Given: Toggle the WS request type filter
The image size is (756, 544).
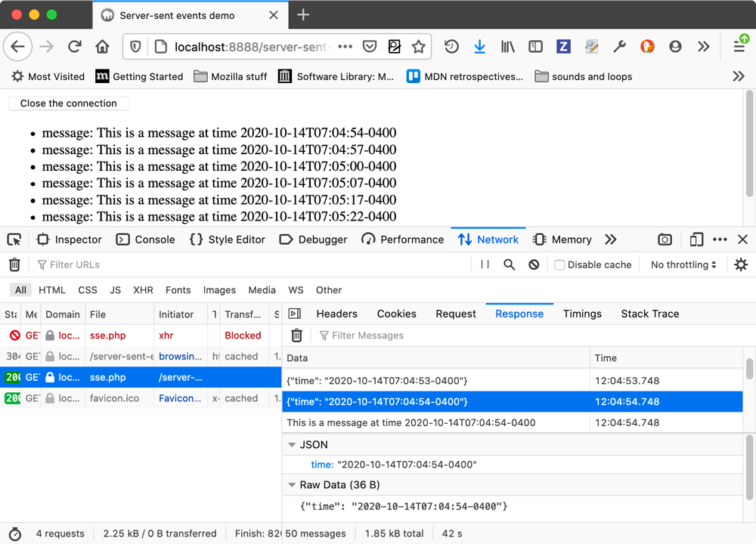Looking at the screenshot, I should pyautogui.click(x=296, y=290).
